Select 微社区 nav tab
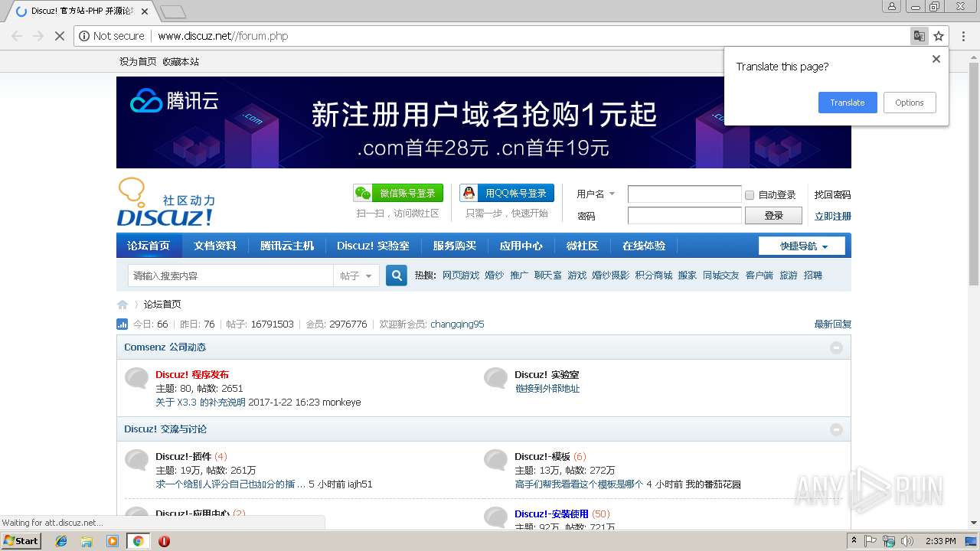 click(x=582, y=246)
